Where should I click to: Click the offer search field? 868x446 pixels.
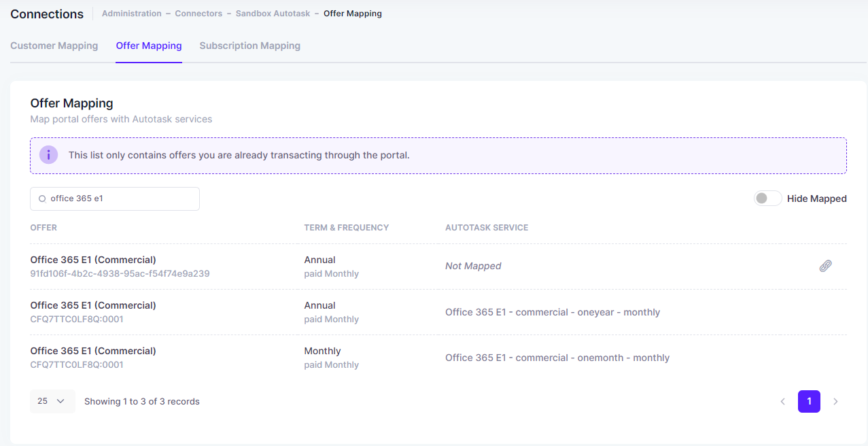point(115,199)
